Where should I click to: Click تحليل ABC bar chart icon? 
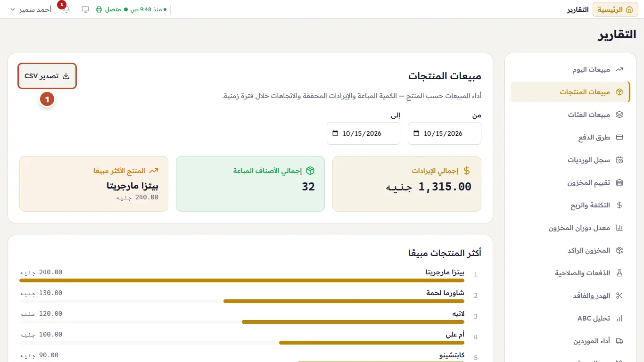(x=620, y=319)
